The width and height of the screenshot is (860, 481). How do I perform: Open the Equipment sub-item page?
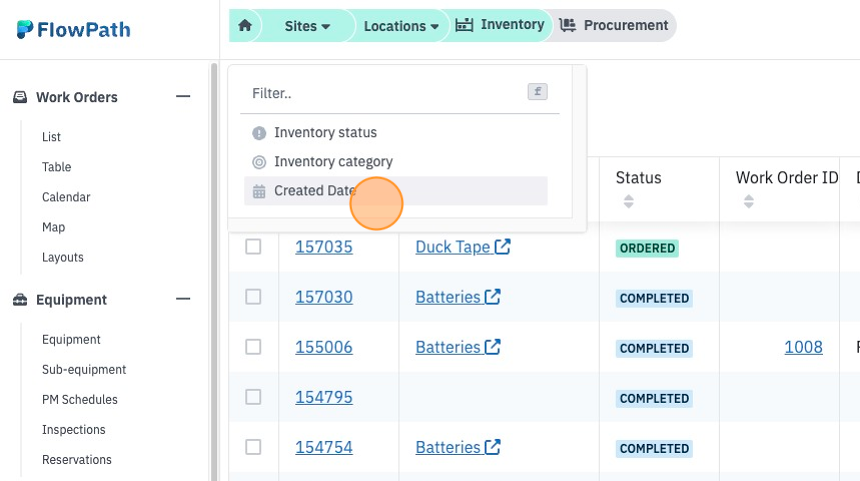pos(71,339)
